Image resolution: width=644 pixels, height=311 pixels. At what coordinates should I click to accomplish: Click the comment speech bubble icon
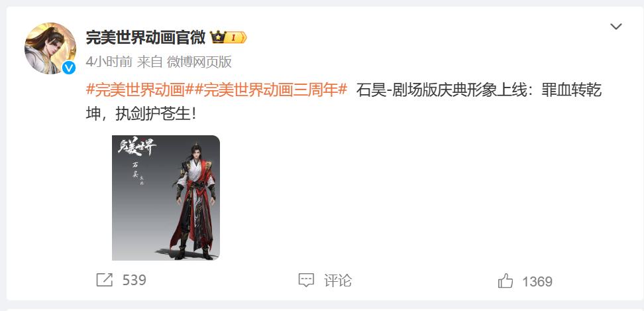(x=306, y=281)
